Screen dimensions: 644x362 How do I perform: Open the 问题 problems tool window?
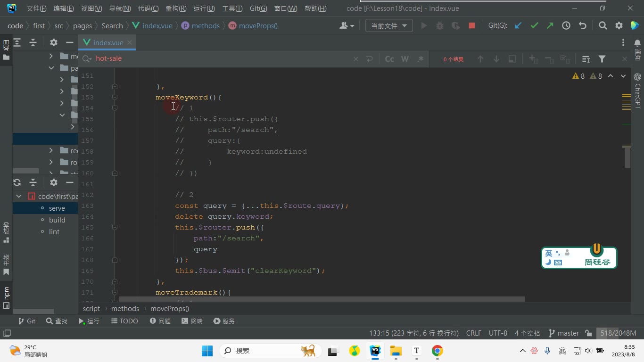[160, 321]
